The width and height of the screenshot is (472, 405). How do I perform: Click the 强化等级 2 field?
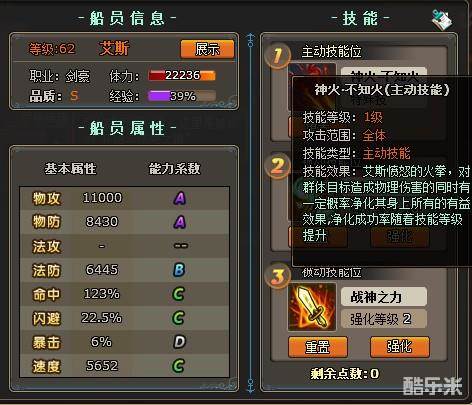click(384, 319)
